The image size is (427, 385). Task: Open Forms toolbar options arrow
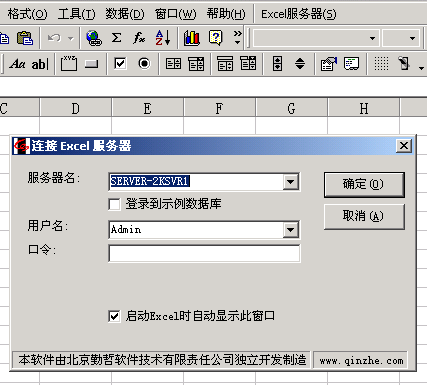click(422, 68)
